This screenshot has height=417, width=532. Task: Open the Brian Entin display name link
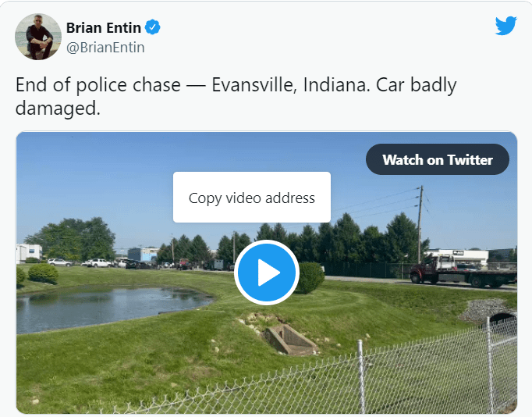104,28
